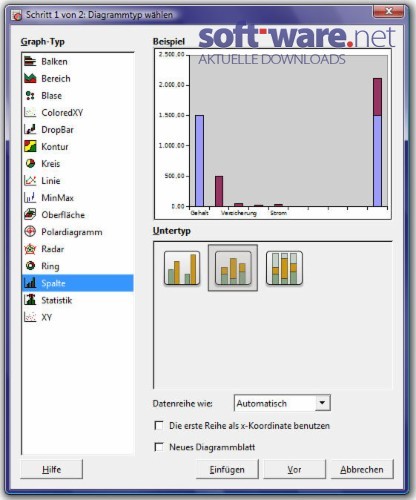Select the Radar chart icon

click(30, 249)
